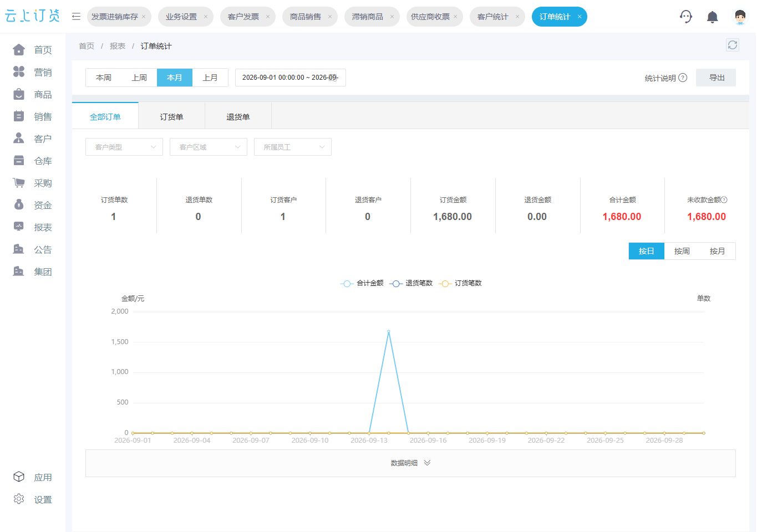Open customer service headset icon
The width and height of the screenshot is (757, 532).
686,17
